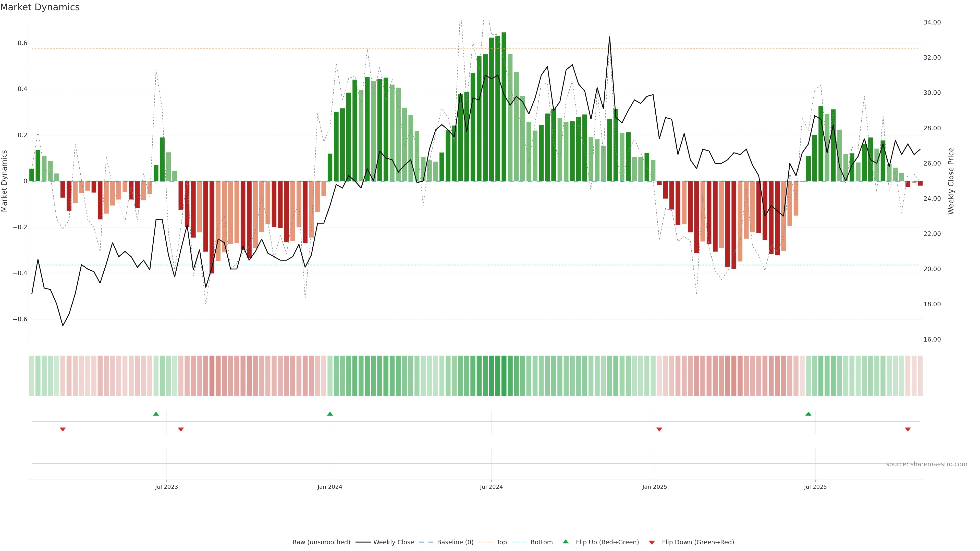This screenshot has width=980, height=551.
Task: Hide the Bottom threshold line via legend
Action: coord(541,542)
